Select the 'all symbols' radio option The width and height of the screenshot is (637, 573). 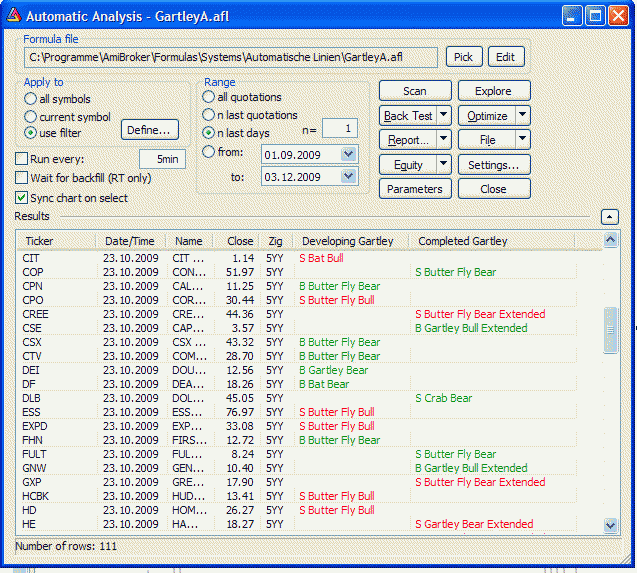(31, 99)
